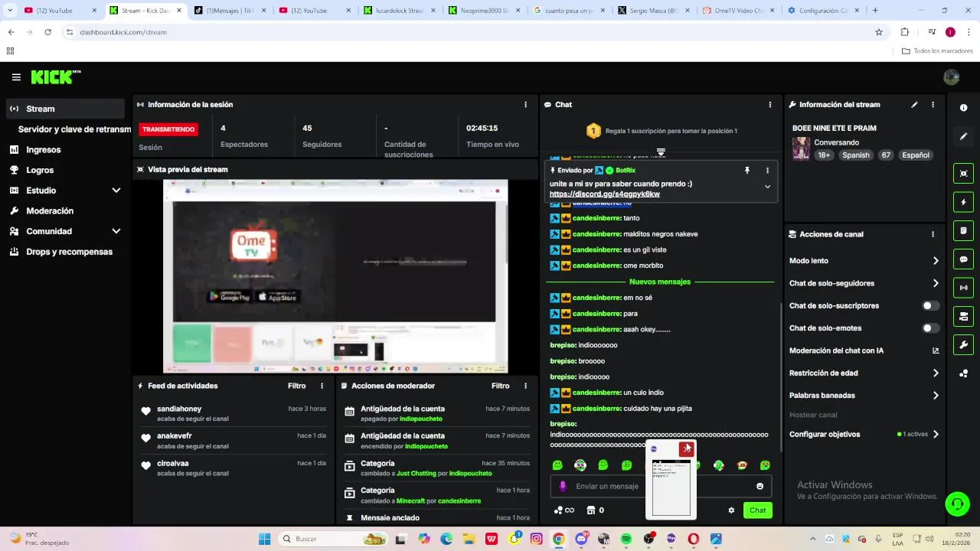
Task: Click the stream preview thumbnail
Action: 335,276
